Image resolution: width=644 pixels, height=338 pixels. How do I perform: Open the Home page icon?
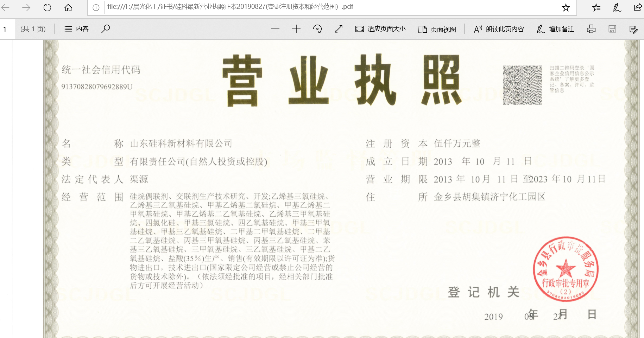tap(68, 7)
